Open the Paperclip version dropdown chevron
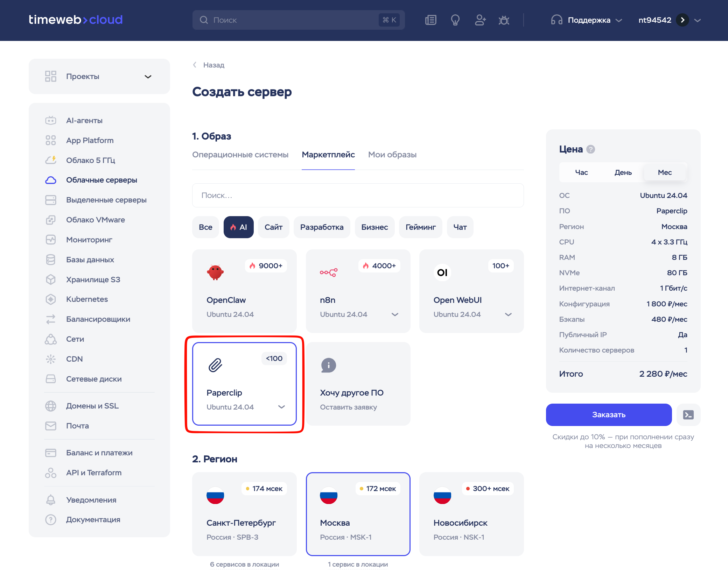This screenshot has width=728, height=575. 281,407
